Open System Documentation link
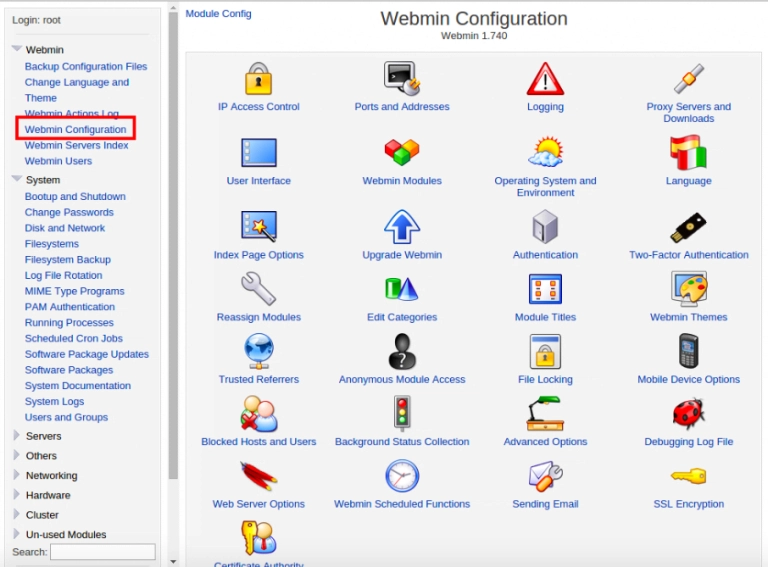 click(77, 385)
